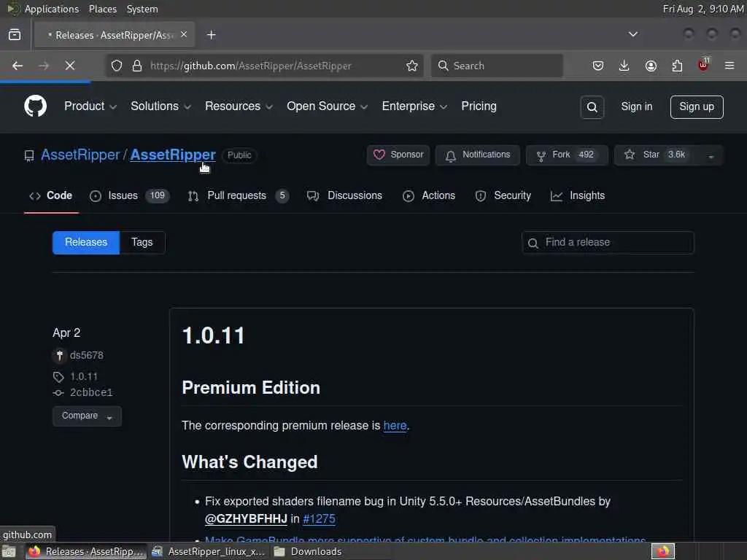Viewport: 747px width, 560px height.
Task: Click Firefox icon in bottom-right panel
Action: click(x=663, y=551)
